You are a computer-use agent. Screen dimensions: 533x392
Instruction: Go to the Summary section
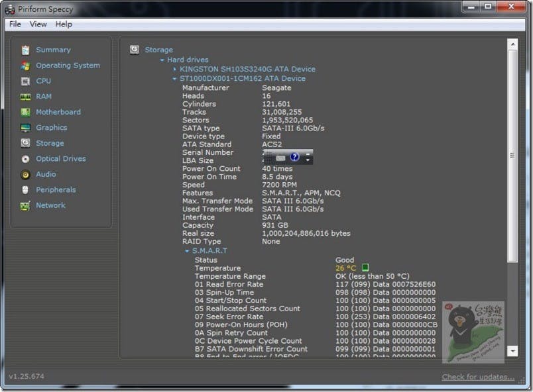coord(54,50)
